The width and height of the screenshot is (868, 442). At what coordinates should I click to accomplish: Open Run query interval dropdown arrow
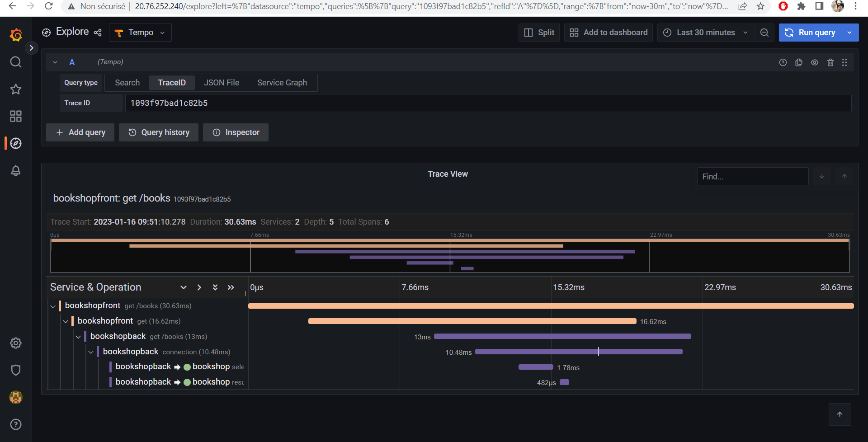[849, 33]
